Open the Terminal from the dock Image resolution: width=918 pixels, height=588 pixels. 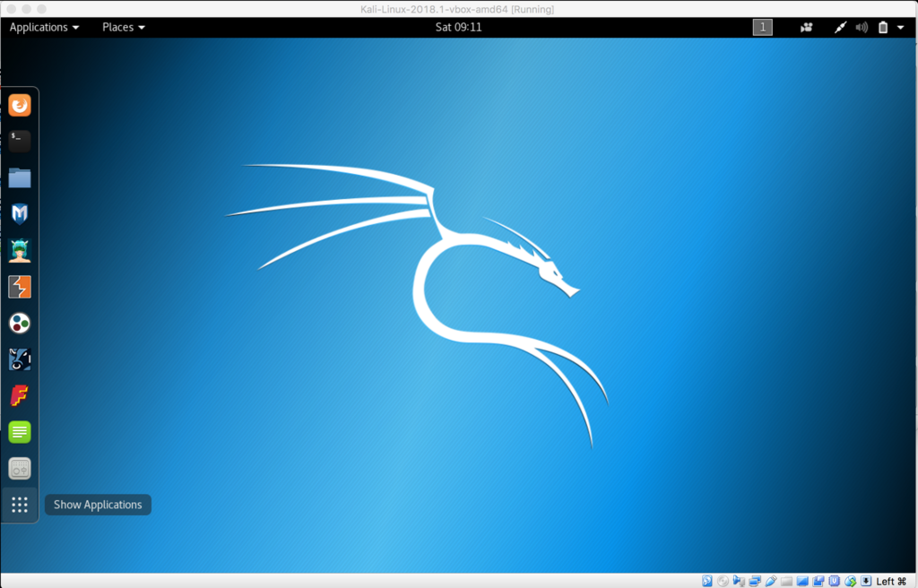20,141
